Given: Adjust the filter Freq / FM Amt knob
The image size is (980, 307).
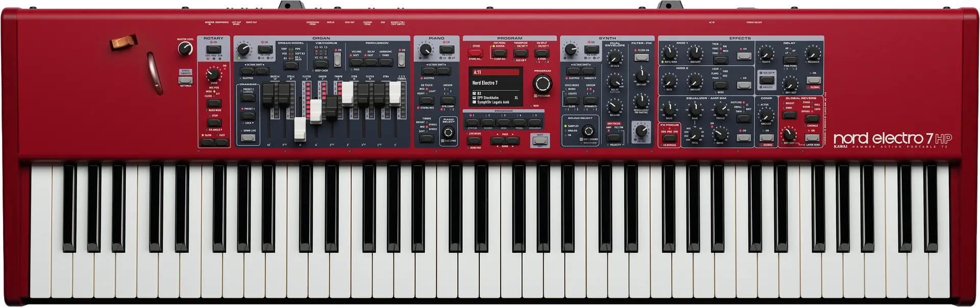Looking at the screenshot, I should pyautogui.click(x=641, y=130).
